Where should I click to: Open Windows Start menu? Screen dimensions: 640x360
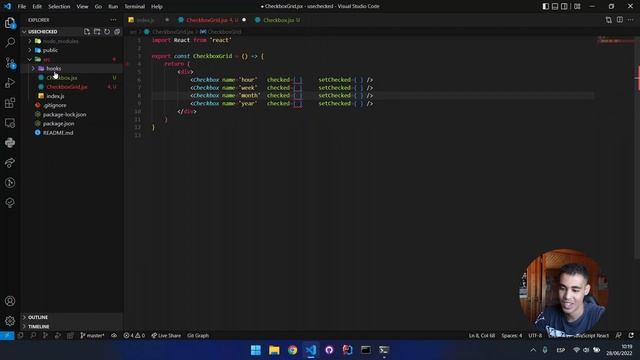pyautogui.click(x=256, y=350)
